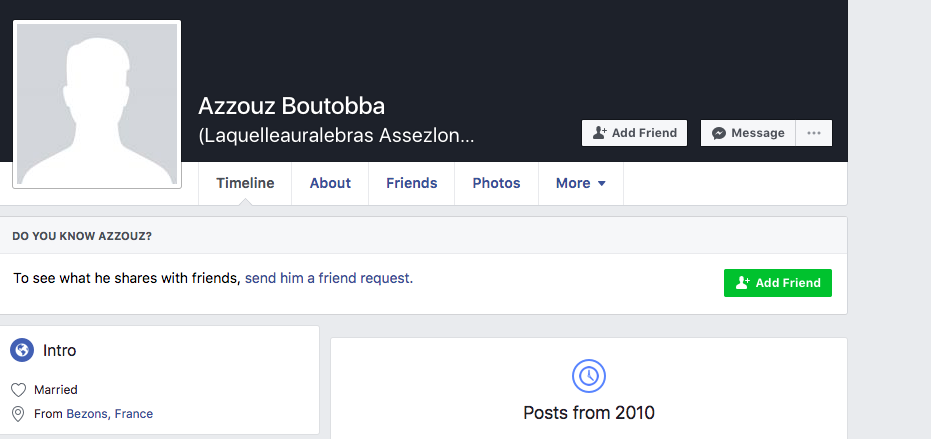Click the heart icon beside Married
The width and height of the screenshot is (931, 439).
coord(18,390)
